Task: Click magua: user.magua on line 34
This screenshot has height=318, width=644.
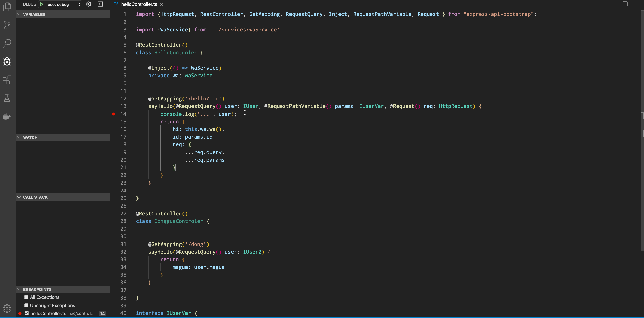Action: pos(199,267)
